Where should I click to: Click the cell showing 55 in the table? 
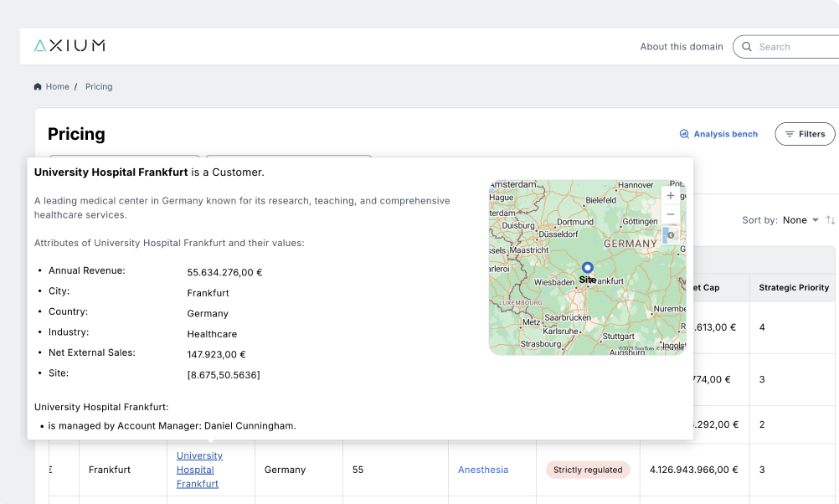358,470
